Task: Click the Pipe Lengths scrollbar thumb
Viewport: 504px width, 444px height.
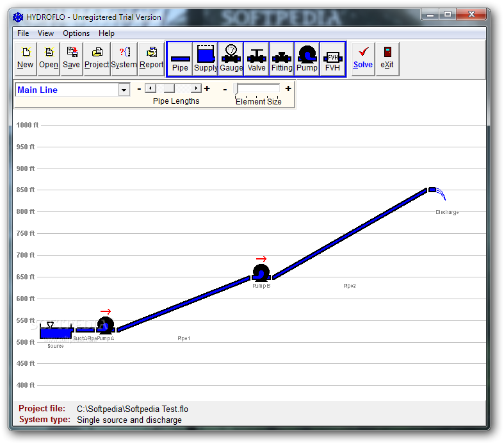Action: [x=169, y=88]
